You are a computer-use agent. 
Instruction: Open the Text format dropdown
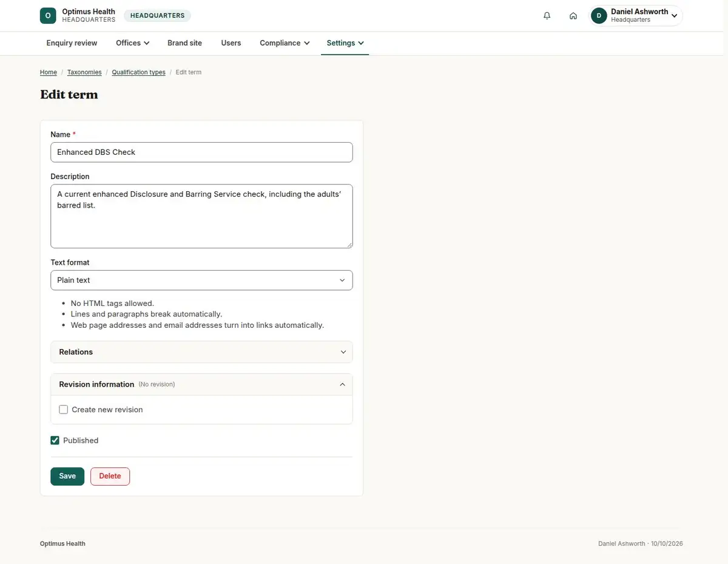pos(201,280)
